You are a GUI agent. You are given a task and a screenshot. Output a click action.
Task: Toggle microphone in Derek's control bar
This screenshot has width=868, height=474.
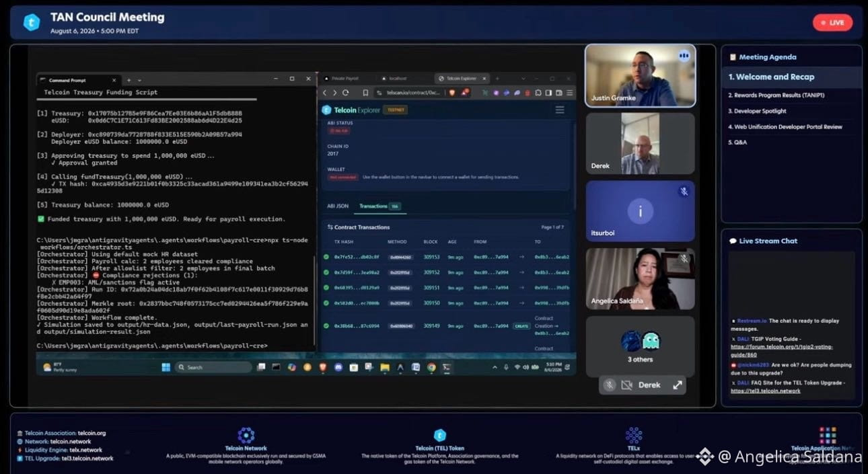pyautogui.click(x=609, y=385)
